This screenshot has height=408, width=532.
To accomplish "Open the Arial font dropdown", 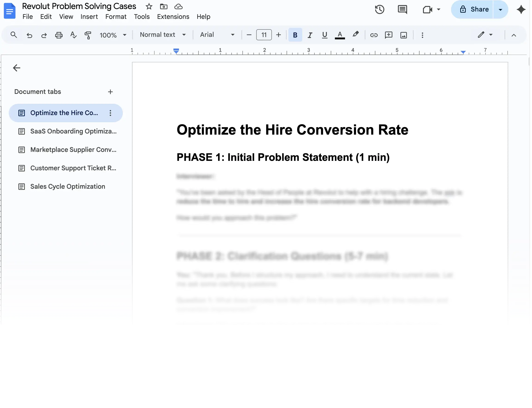I will (217, 35).
